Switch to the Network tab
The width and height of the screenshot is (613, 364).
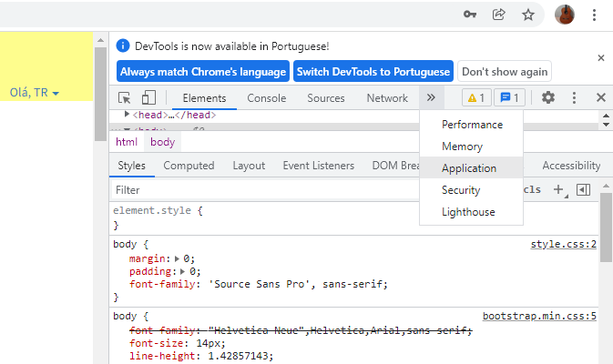click(x=387, y=98)
